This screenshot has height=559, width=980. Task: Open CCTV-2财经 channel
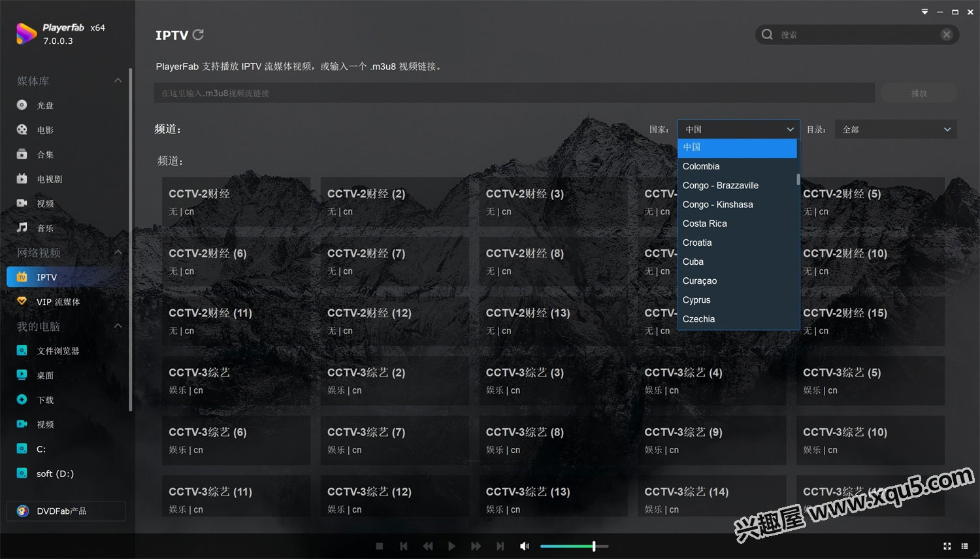pos(236,202)
